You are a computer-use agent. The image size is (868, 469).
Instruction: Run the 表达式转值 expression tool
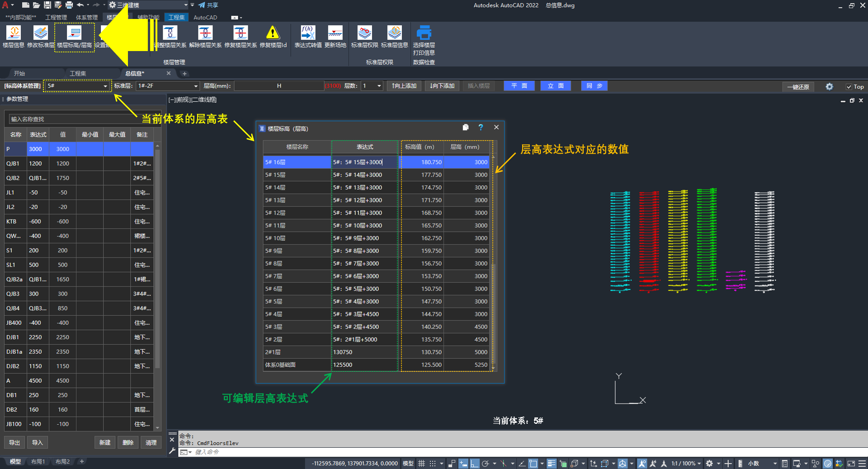(308, 36)
